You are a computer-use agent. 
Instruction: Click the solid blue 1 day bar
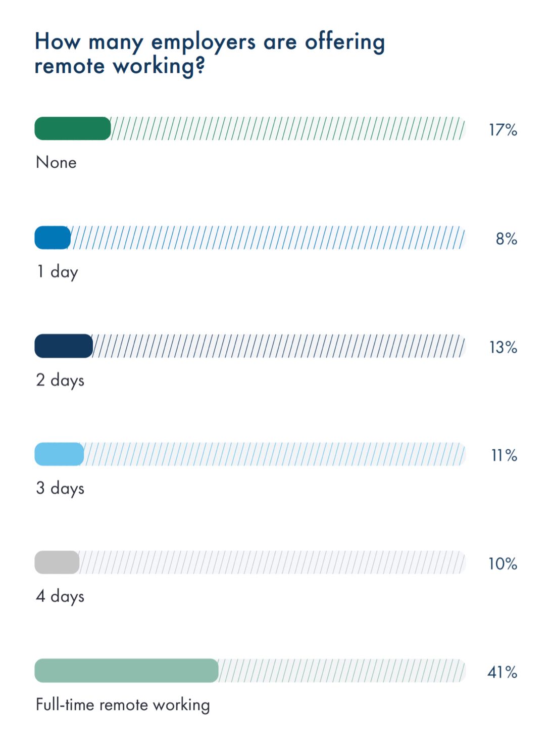coord(53,238)
